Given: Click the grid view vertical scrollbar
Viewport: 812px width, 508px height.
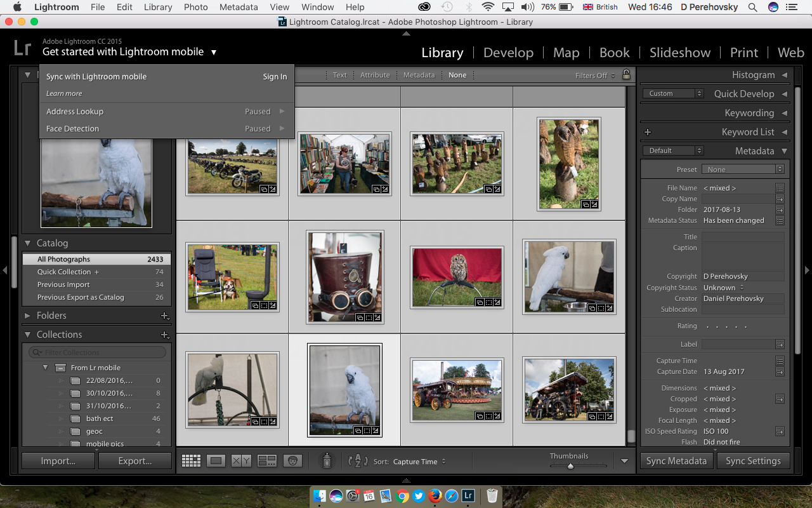Looking at the screenshot, I should coord(631,436).
